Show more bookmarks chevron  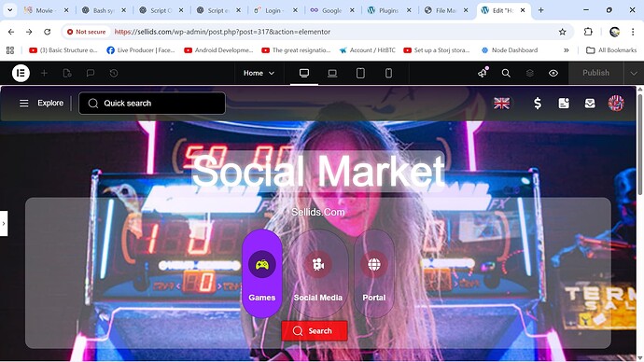tap(567, 50)
